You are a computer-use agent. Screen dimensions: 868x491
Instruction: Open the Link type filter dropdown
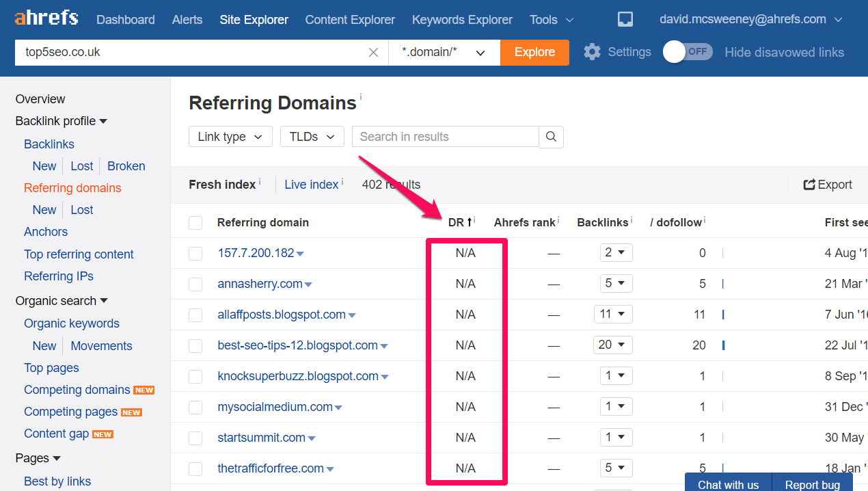click(230, 136)
